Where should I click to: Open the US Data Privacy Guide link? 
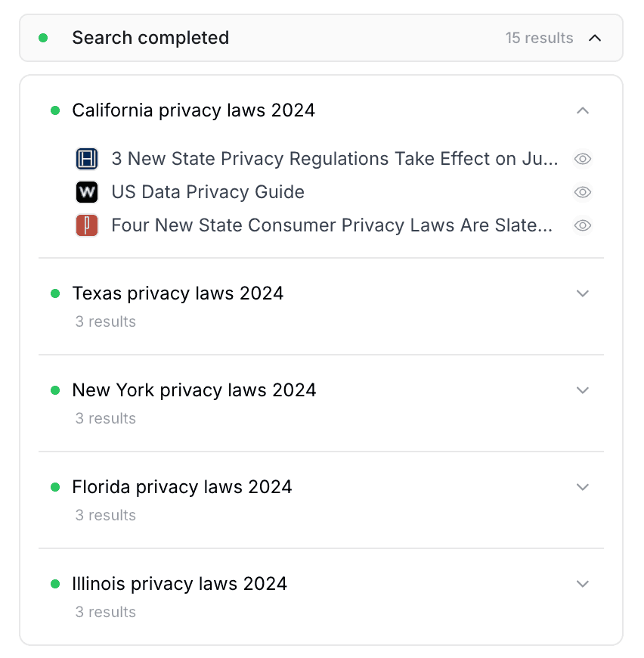tap(208, 192)
